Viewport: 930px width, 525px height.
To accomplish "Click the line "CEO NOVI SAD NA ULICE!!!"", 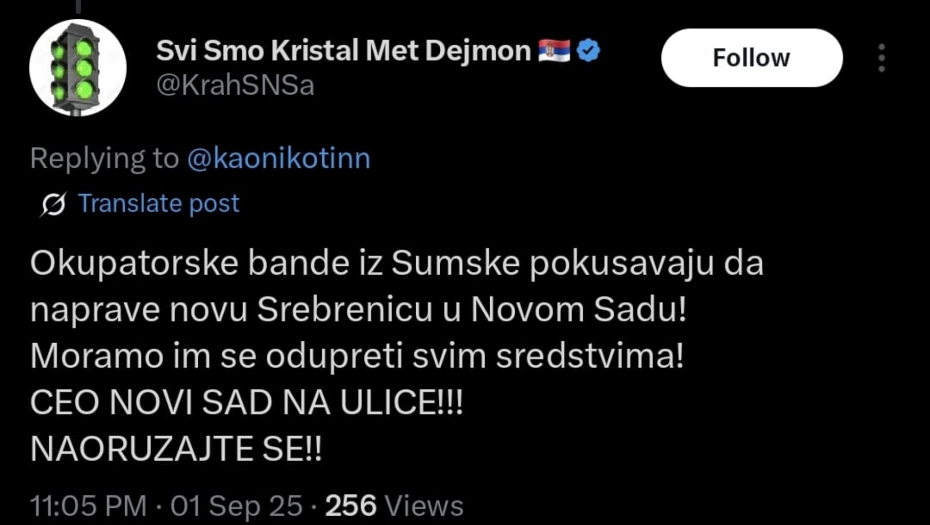I will click(x=247, y=402).
